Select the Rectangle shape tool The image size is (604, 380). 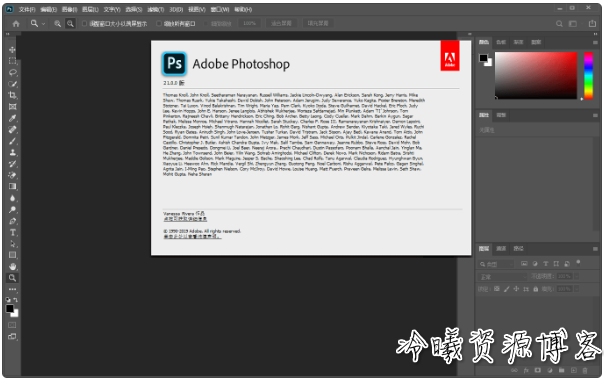pyautogui.click(x=12, y=255)
